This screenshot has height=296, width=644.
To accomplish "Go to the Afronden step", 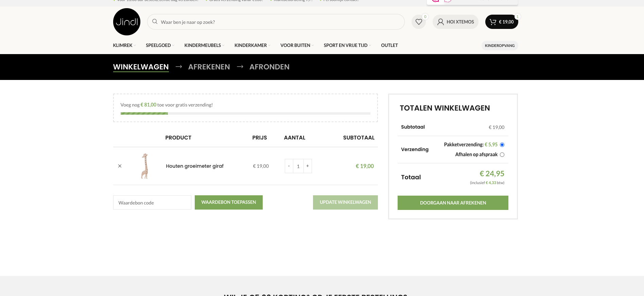I will (269, 67).
